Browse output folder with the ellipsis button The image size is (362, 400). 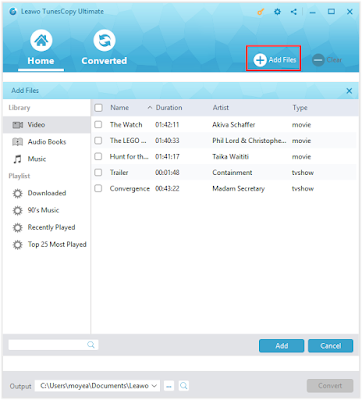(169, 386)
